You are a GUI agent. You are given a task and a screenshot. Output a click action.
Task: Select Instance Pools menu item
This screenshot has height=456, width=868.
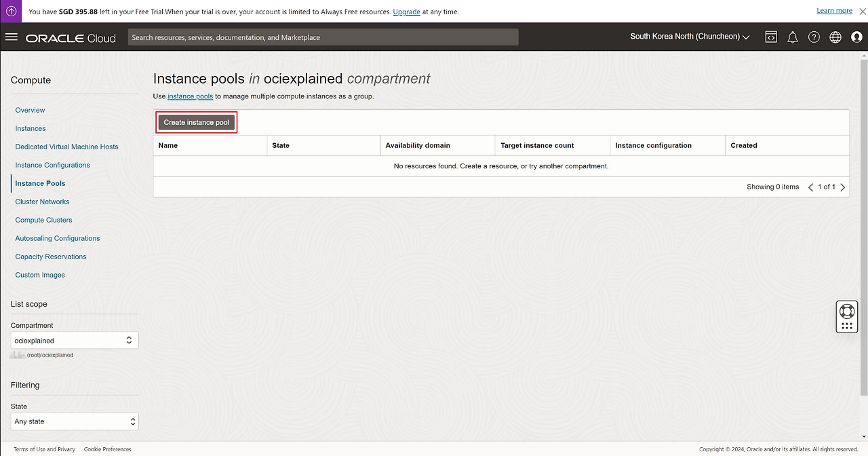point(40,183)
